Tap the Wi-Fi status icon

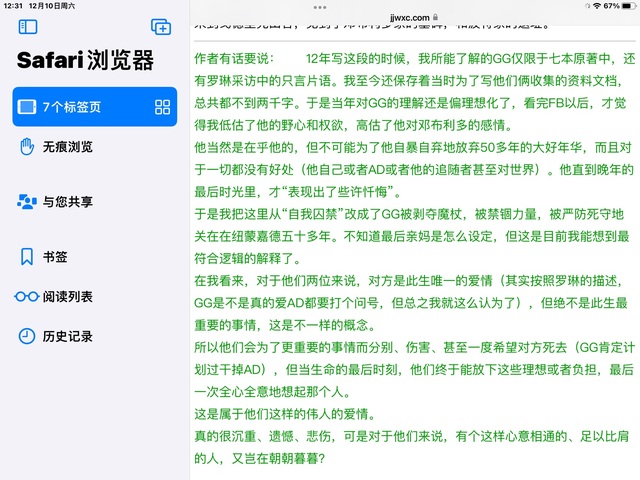click(597, 6)
